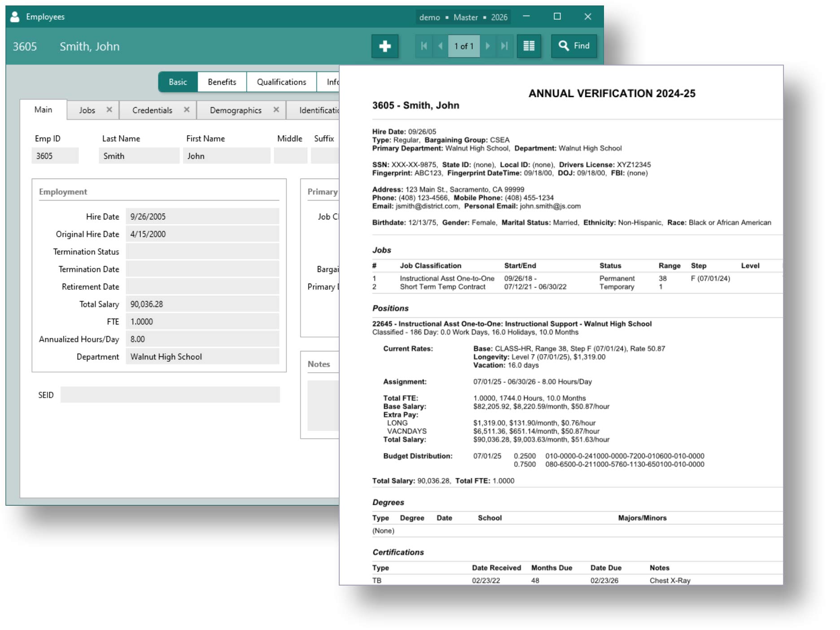Open the grid list view icon
Viewport: 840px width, 630px height.
[529, 46]
